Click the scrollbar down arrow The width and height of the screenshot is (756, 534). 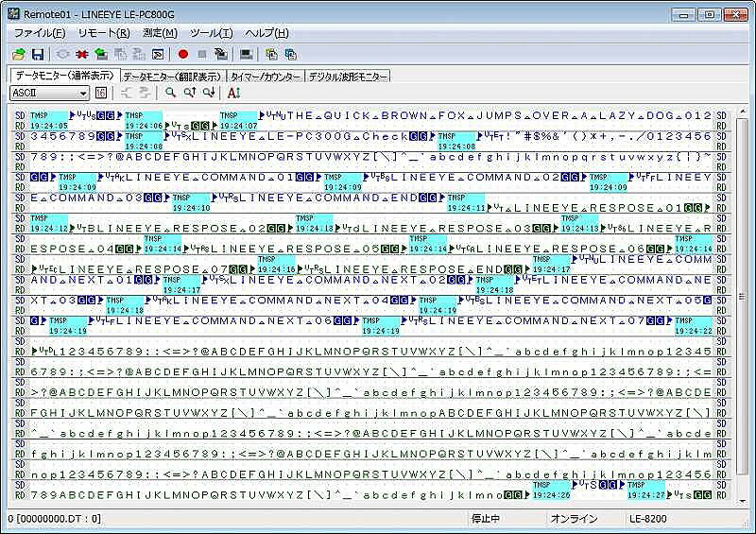(x=742, y=501)
